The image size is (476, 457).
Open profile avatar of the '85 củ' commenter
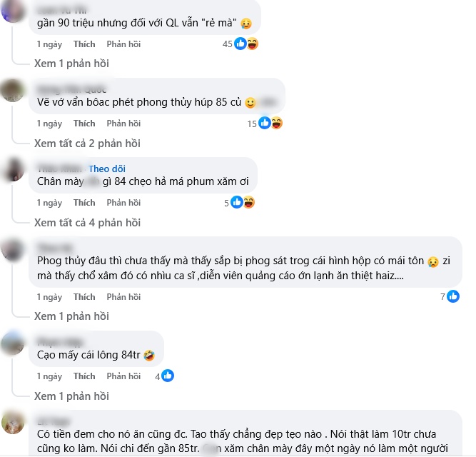[13, 91]
